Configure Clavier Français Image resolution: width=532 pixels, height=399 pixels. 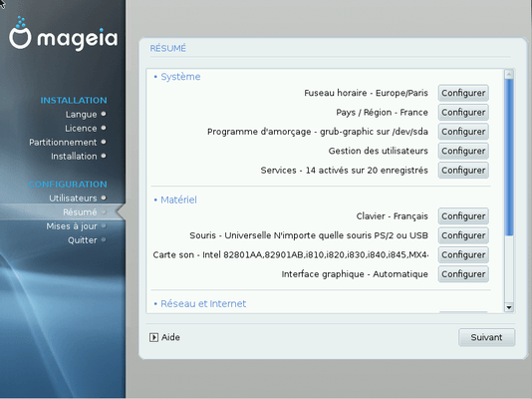pyautogui.click(x=463, y=216)
